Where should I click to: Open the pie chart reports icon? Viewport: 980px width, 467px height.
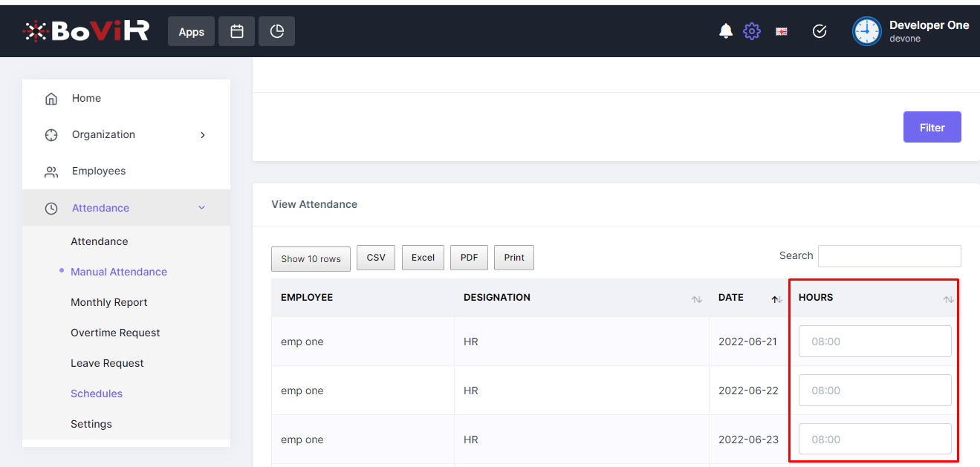point(277,32)
